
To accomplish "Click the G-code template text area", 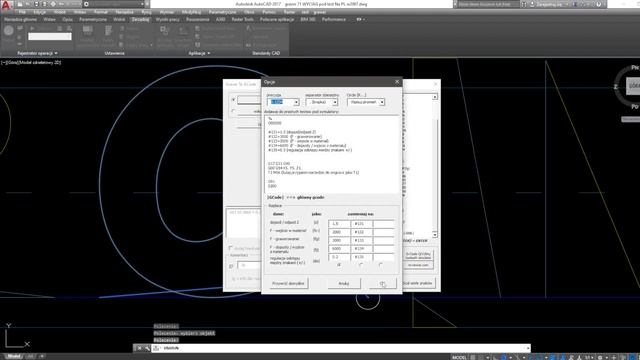I will (332, 154).
